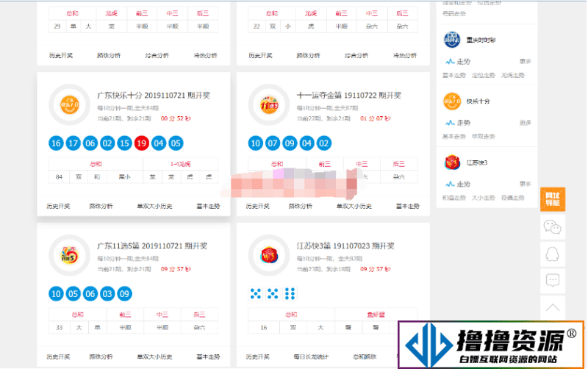This screenshot has width=588, height=369.
Task: Open 单双大小历史 in 广东11选5 card
Action: (154, 357)
